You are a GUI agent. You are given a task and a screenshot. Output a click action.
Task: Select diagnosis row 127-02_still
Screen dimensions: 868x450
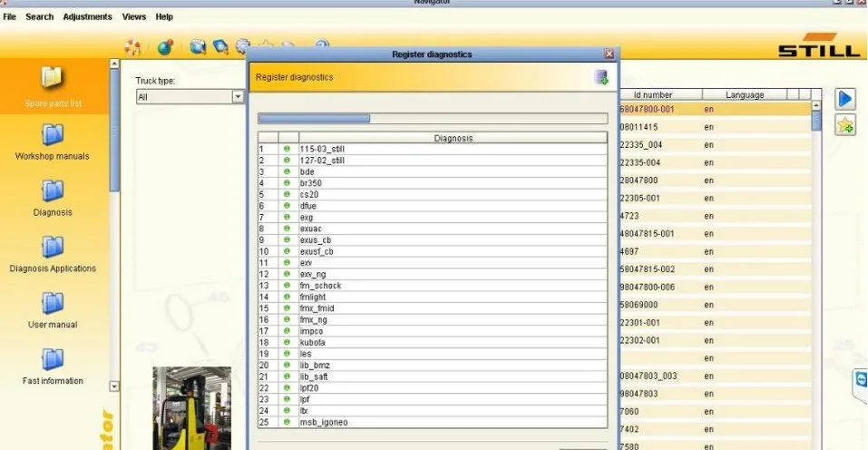pyautogui.click(x=433, y=161)
